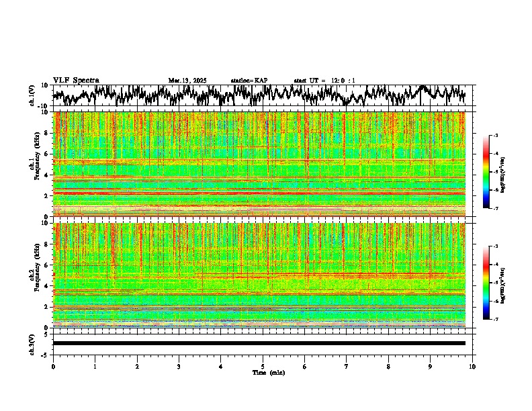Click the ch.1 spectrogram panel
532x411 pixels.
pyautogui.click(x=259, y=164)
